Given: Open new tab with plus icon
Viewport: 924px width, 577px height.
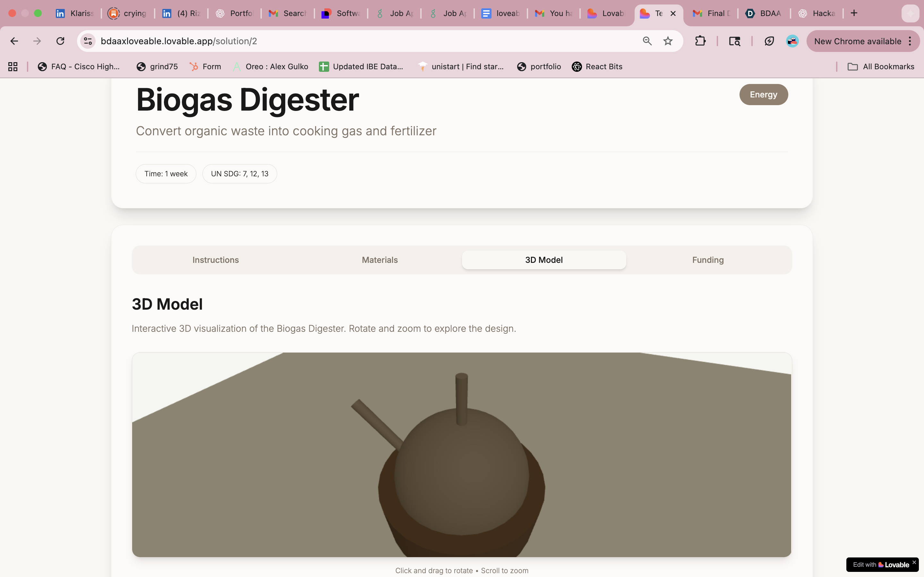Looking at the screenshot, I should pos(854,13).
